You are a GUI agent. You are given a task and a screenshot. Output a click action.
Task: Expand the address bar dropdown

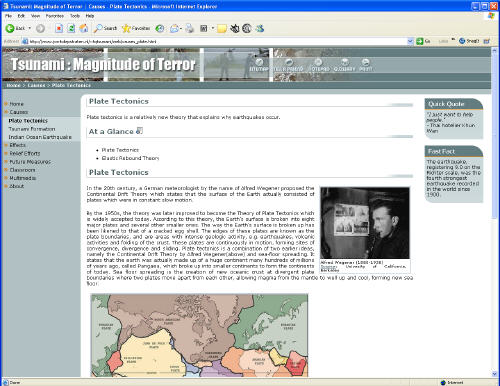tap(410, 41)
